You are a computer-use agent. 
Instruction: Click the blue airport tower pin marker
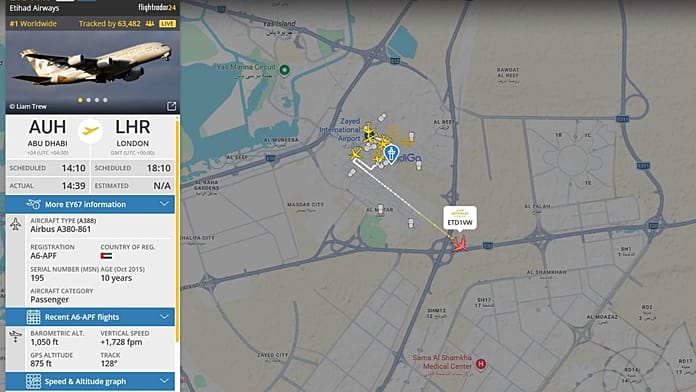[391, 154]
